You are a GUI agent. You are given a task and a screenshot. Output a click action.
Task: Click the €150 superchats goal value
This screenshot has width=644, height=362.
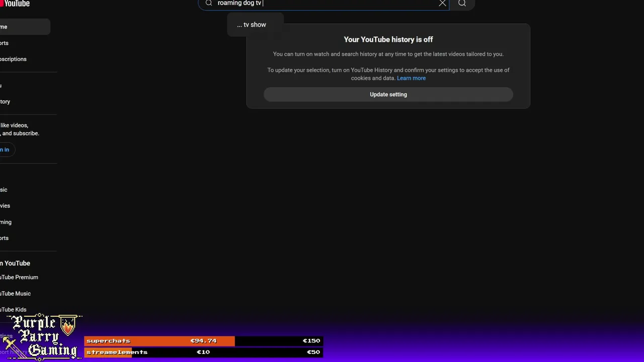click(311, 341)
